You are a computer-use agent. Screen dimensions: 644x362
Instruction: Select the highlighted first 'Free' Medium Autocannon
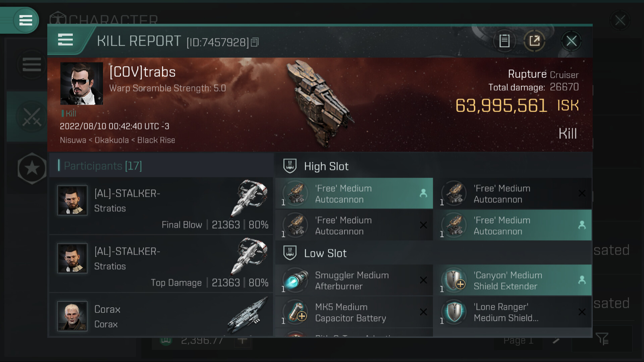pos(354,194)
